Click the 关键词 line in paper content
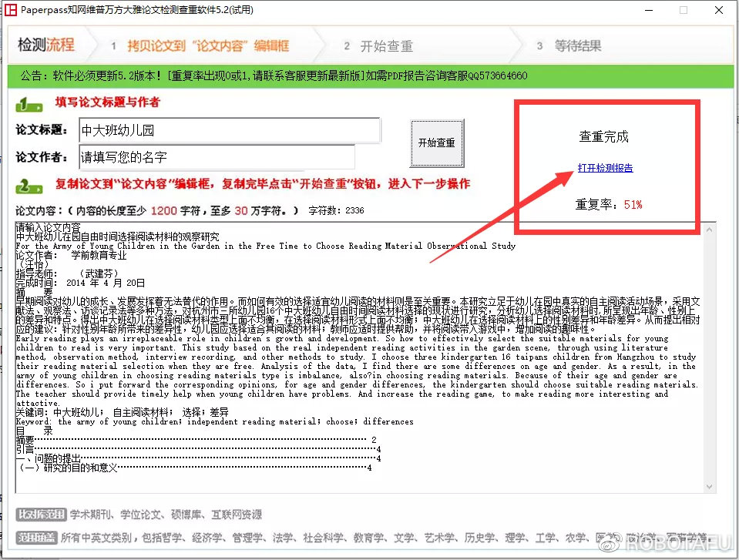Screen dimensions: 739x560 pyautogui.click(x=122, y=412)
